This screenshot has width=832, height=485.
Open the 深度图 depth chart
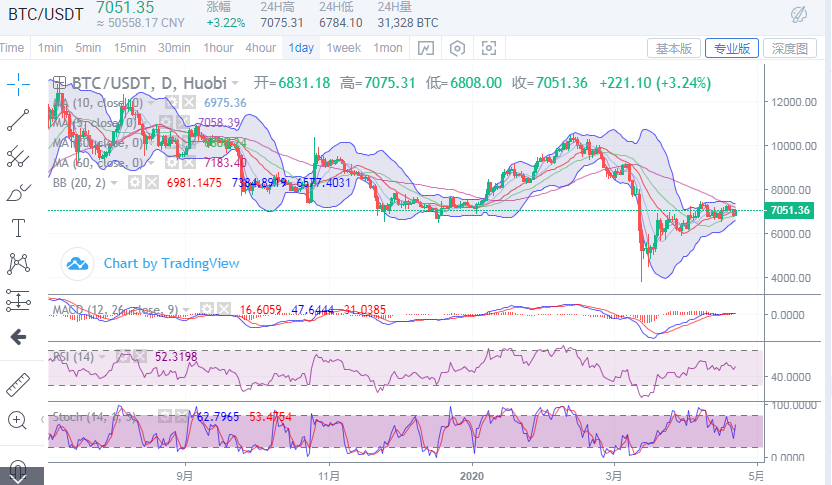790,48
